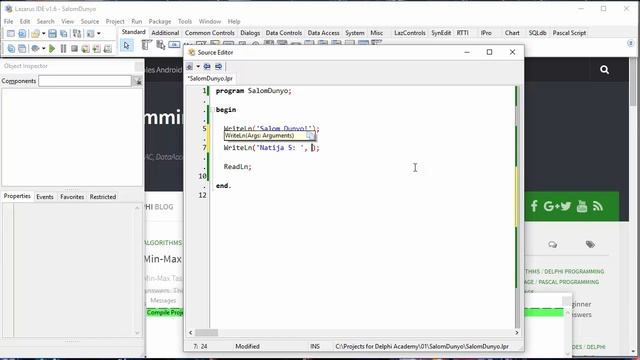Click Source Editor jump history icon
Image resolution: width=640 pixels, height=360 pixels.
point(190,66)
